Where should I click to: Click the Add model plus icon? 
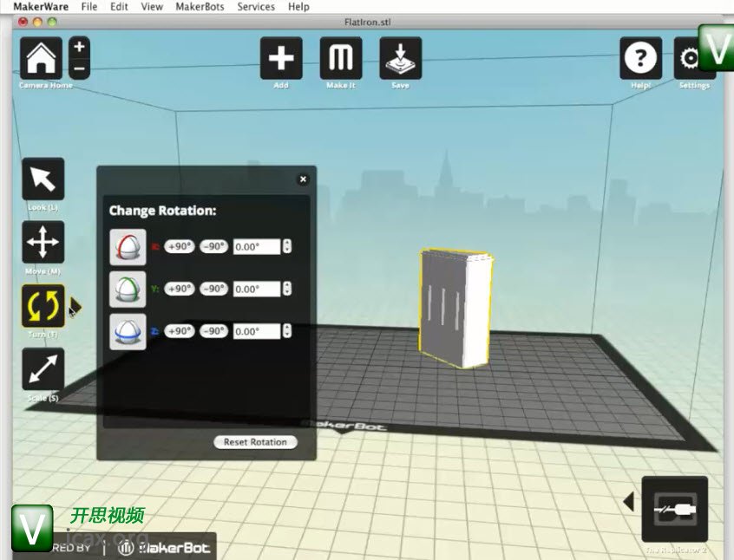281,58
